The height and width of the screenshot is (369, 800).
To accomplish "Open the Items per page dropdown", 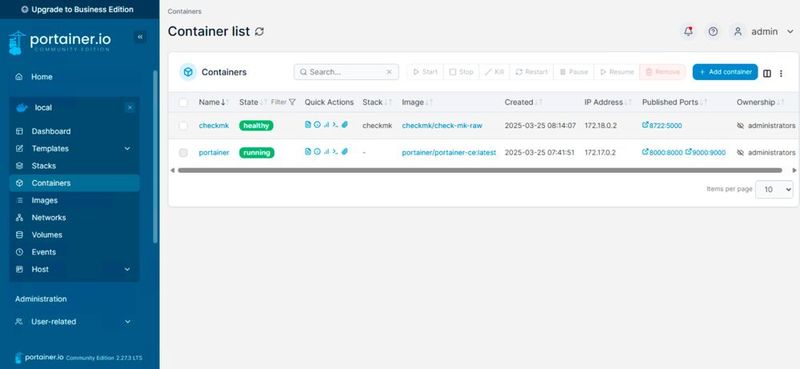I will 774,189.
